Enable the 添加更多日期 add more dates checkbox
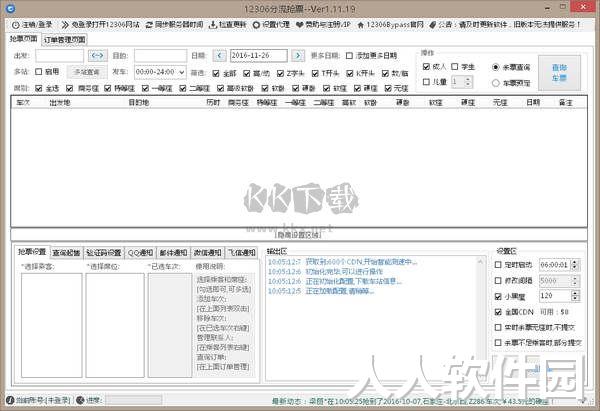The height and width of the screenshot is (411, 600). [x=349, y=56]
